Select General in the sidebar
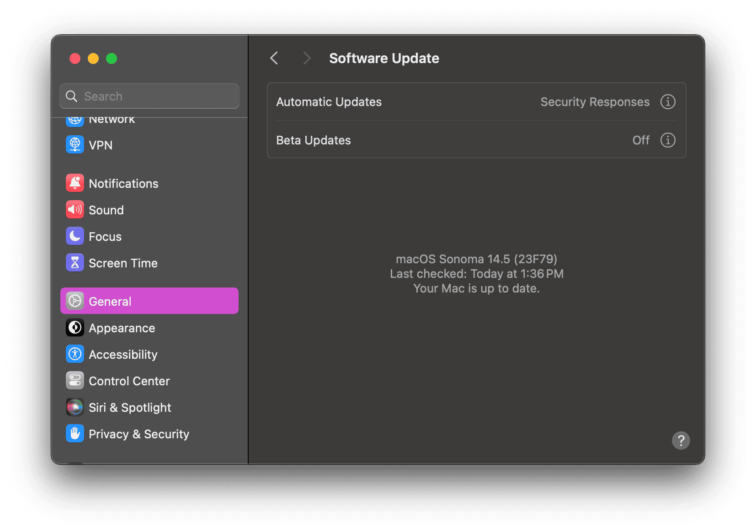Screen dimensions: 756x532 (x=149, y=301)
